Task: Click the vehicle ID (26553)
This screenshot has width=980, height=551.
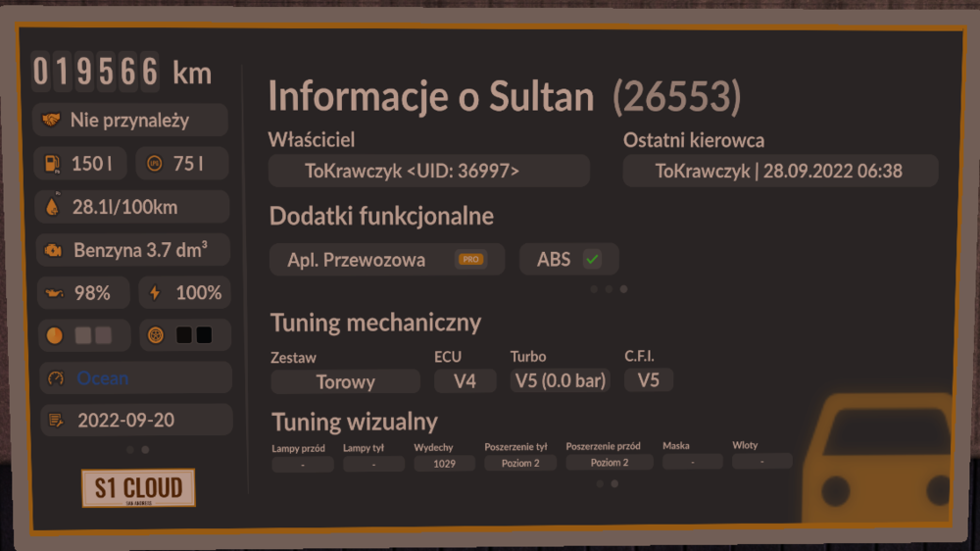Action: [x=676, y=96]
